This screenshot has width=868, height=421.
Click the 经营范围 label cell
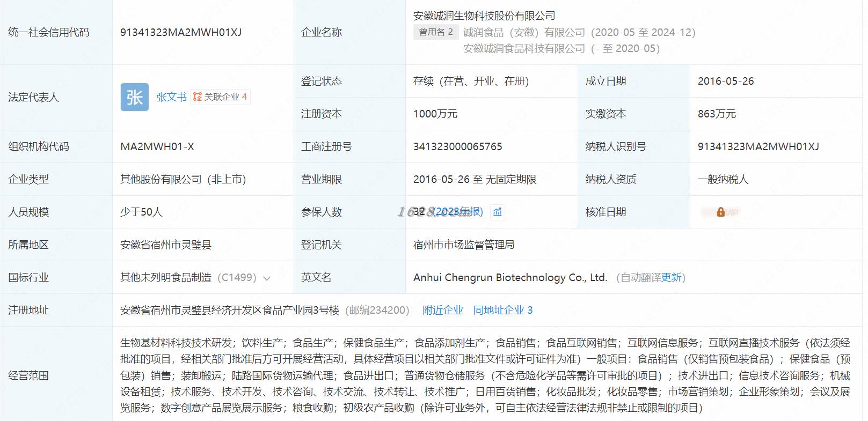(x=56, y=375)
